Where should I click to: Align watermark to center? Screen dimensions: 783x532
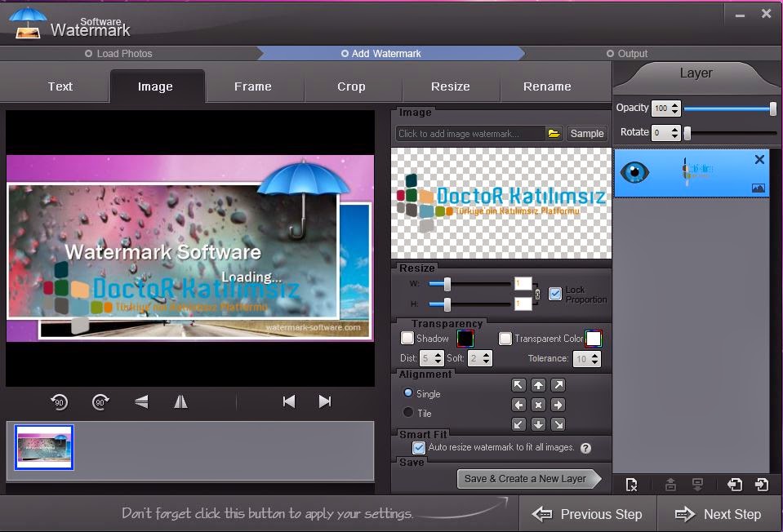point(538,405)
